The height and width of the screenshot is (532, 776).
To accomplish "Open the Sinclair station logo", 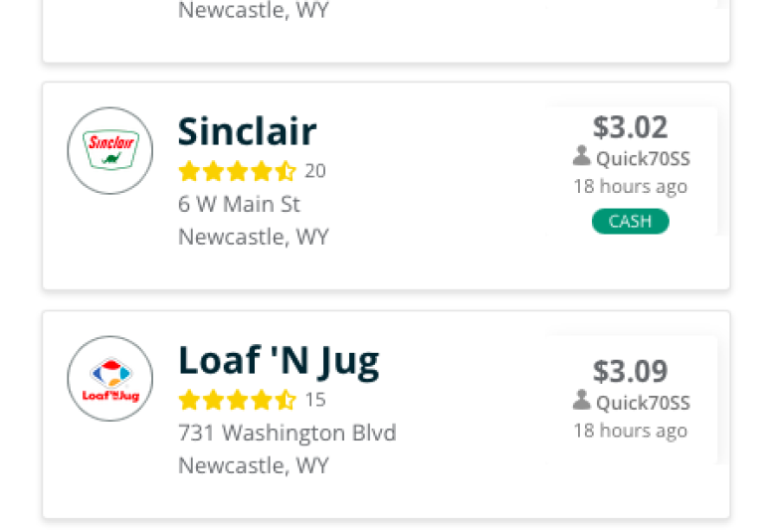I will pos(109,150).
